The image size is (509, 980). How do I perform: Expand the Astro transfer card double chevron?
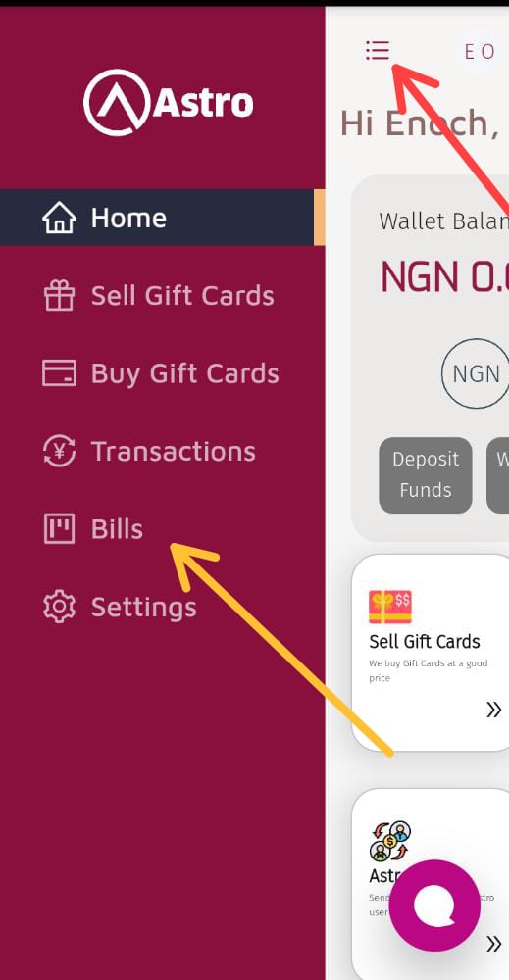tap(494, 943)
